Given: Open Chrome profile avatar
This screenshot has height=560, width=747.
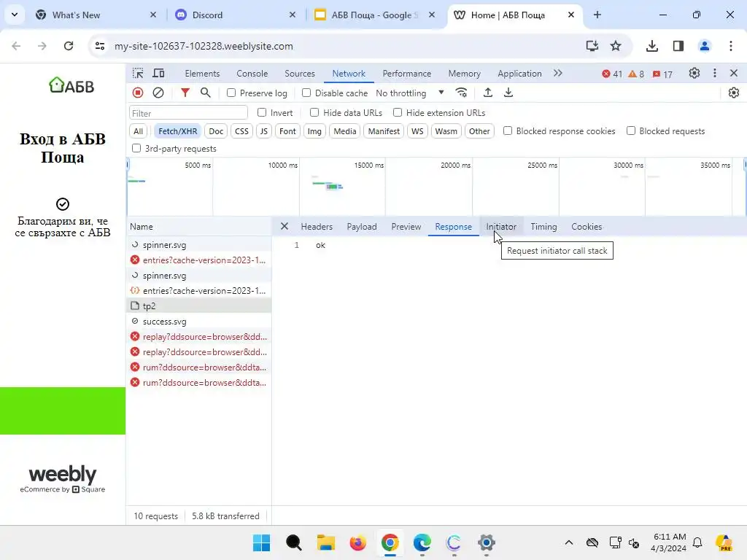Looking at the screenshot, I should click(705, 46).
